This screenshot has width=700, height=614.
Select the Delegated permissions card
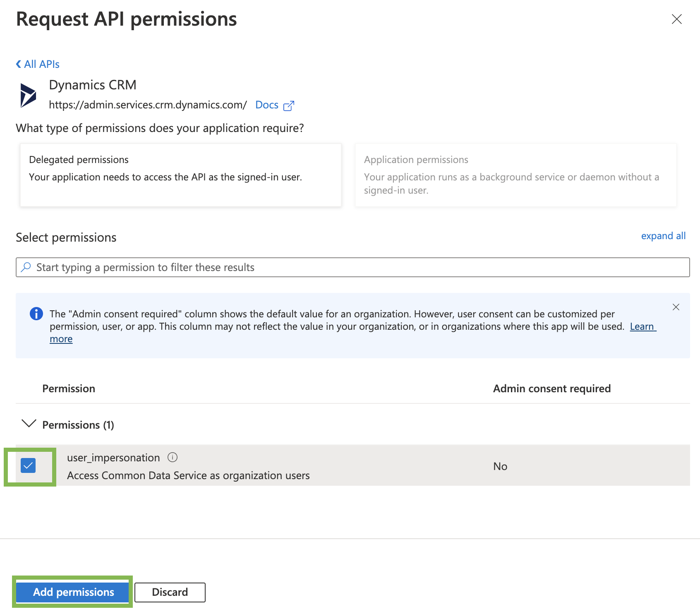coord(181,175)
